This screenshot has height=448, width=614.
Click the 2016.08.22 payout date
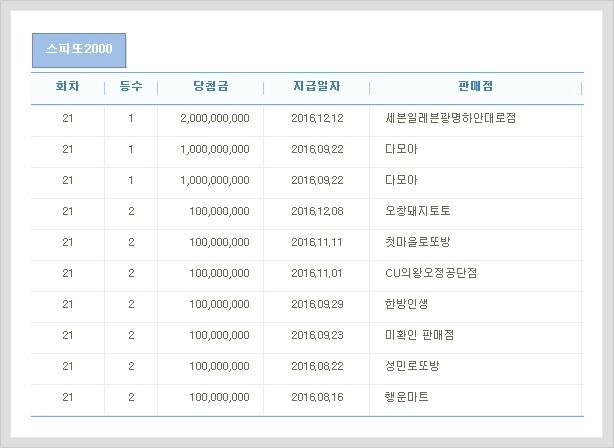click(317, 366)
